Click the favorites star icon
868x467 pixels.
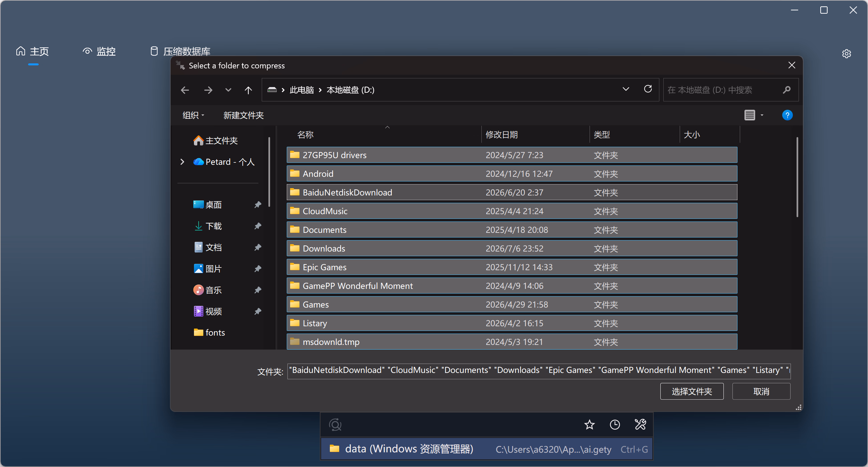589,425
